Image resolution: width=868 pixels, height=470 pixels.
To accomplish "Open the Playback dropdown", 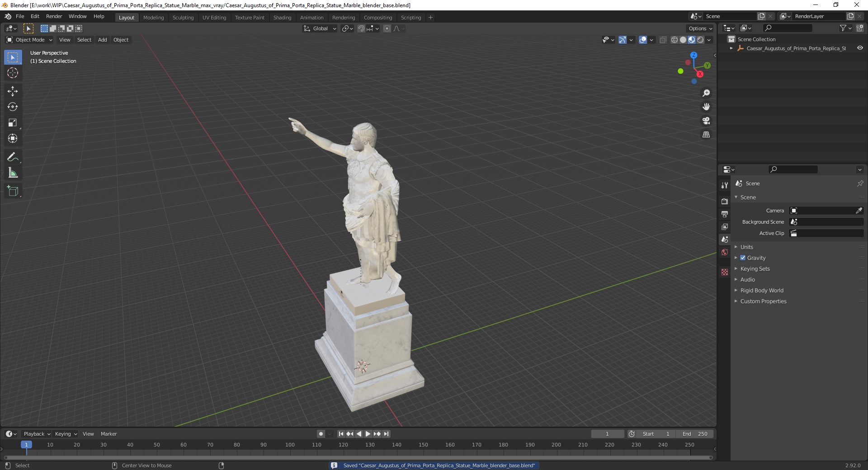I will (x=37, y=434).
